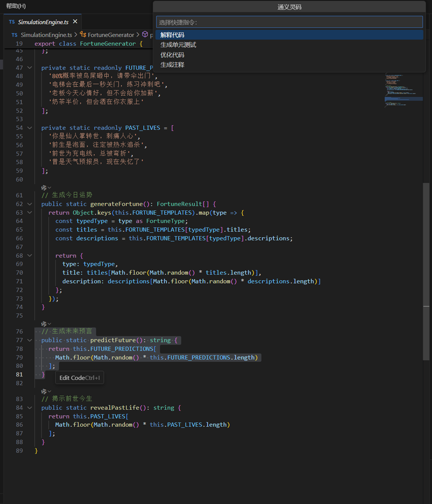Click the comment 生成今日运势
432x504 pixels.
coord(67,195)
